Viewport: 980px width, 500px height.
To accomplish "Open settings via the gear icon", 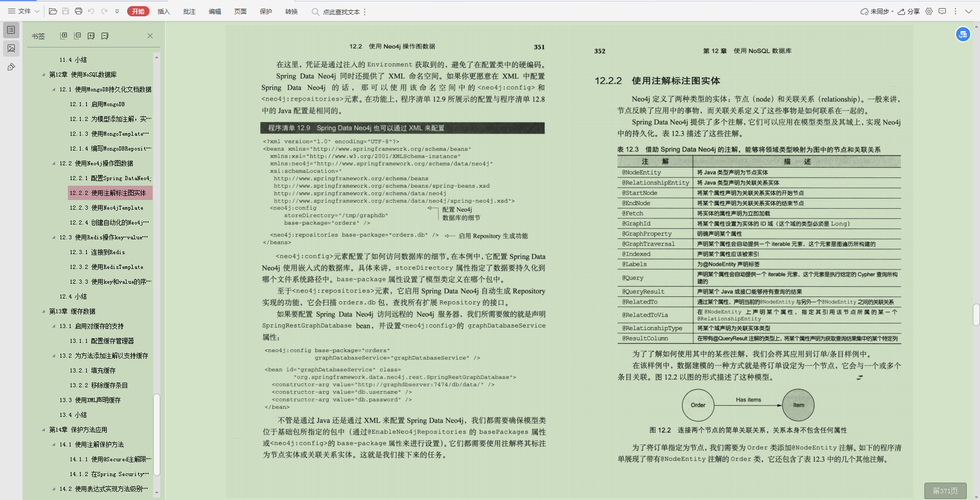I will 929,11.
